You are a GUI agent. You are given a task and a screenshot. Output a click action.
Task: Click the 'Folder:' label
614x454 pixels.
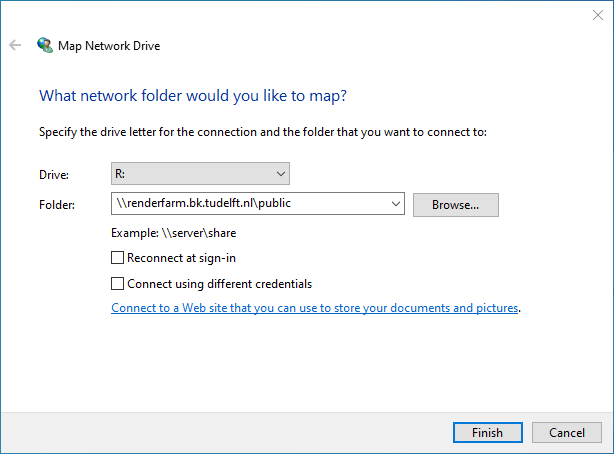point(57,205)
